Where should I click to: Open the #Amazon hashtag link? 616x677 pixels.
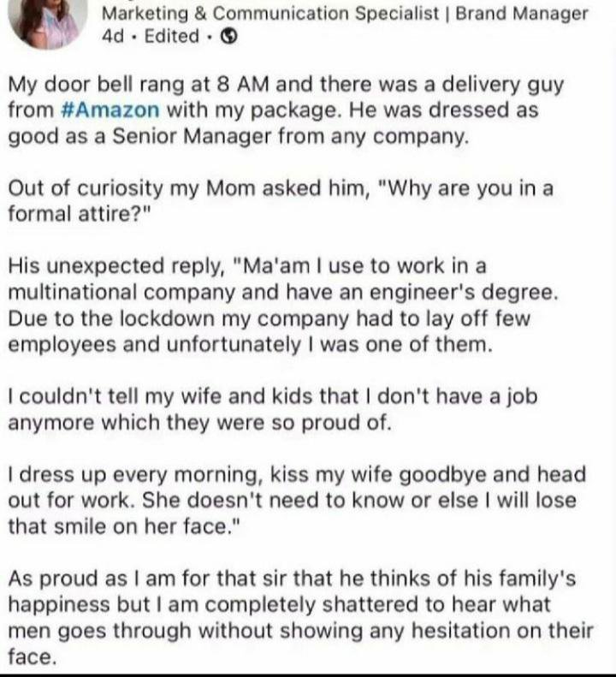110,110
